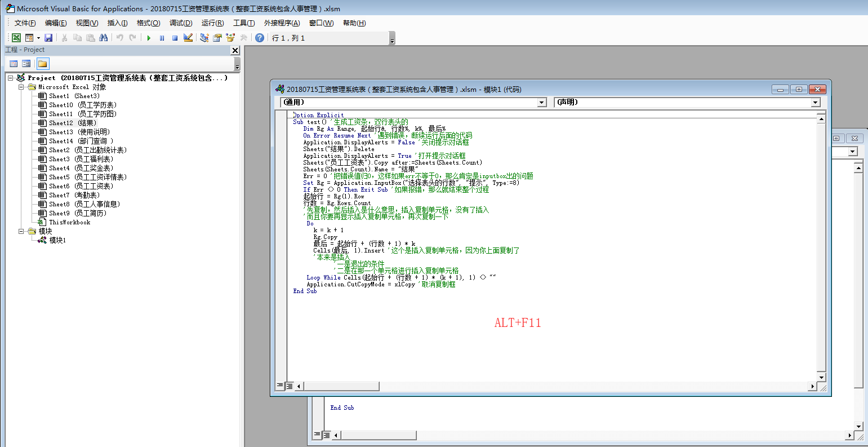
Task: Open the 视图(V) menu
Action: pyautogui.click(x=87, y=23)
